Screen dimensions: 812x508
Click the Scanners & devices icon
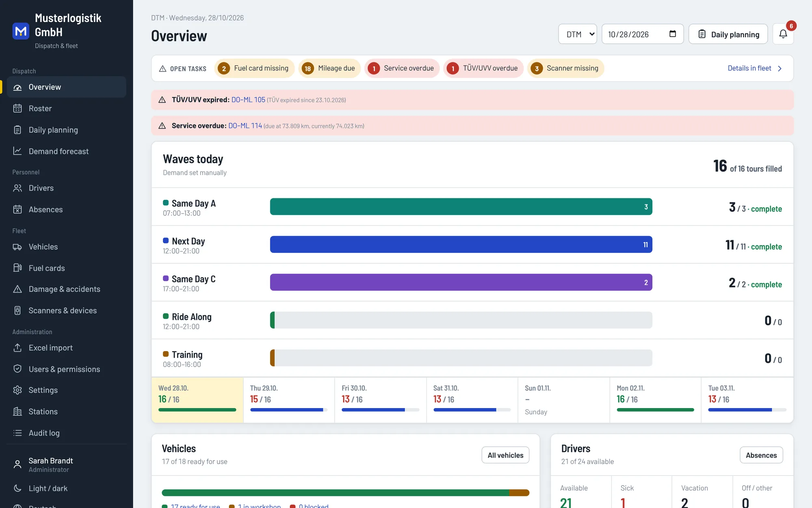[17, 310]
